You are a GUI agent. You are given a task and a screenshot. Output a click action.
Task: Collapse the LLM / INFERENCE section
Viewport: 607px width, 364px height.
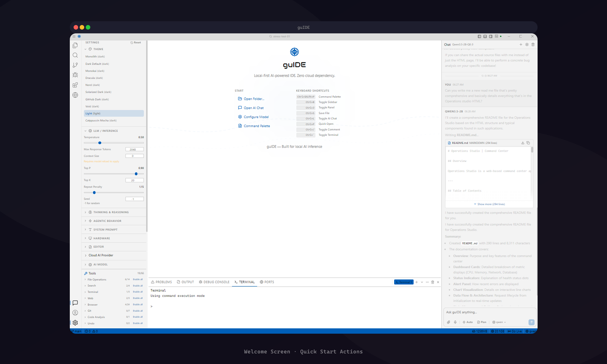tap(114, 131)
